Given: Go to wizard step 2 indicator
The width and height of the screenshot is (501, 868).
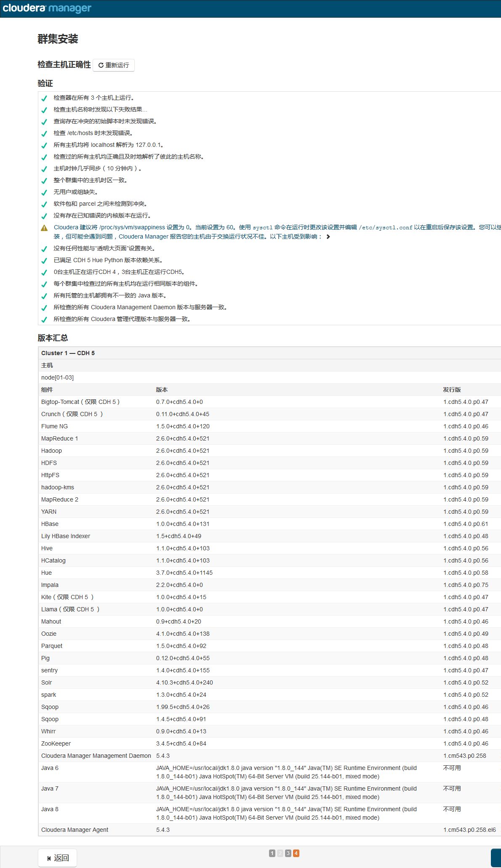Looking at the screenshot, I should pos(280,853).
